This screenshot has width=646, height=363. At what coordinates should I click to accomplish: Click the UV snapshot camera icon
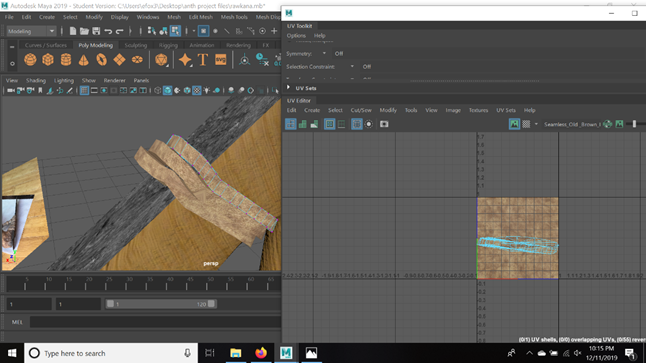[x=384, y=124]
